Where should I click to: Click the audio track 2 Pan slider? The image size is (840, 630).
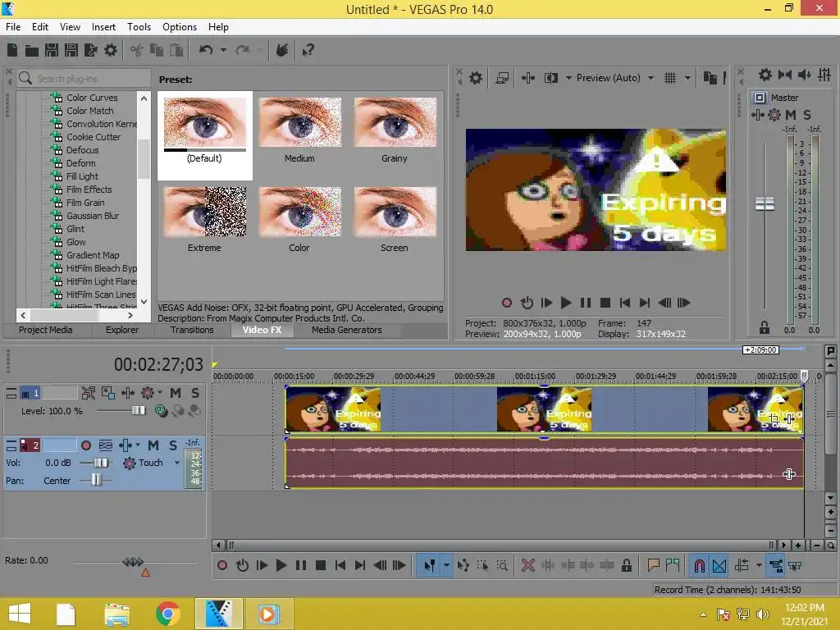[x=95, y=480]
